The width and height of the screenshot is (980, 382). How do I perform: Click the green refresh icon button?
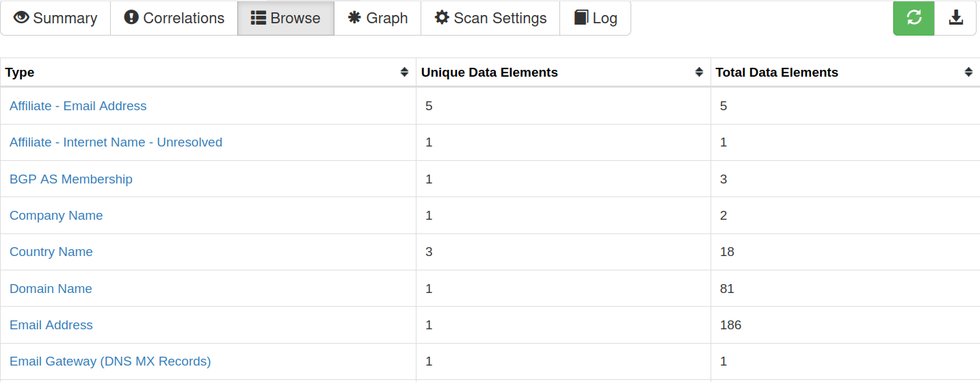(x=914, y=18)
